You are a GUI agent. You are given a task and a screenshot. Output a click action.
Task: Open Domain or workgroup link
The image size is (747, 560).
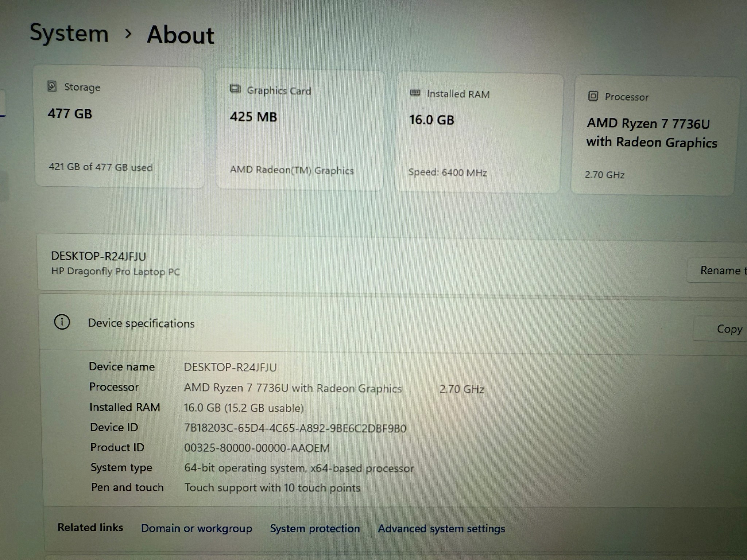[197, 528]
